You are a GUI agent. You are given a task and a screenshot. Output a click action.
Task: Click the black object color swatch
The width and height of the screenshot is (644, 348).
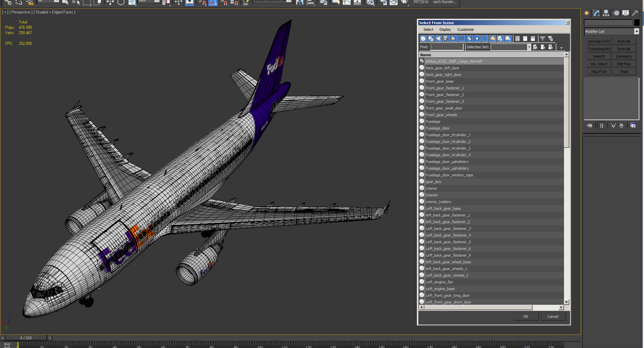tap(637, 23)
